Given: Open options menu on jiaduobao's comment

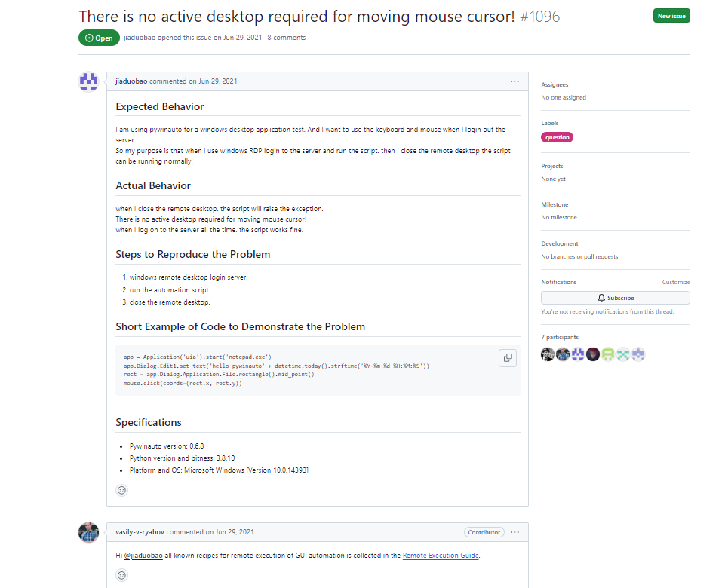Looking at the screenshot, I should 515,81.
